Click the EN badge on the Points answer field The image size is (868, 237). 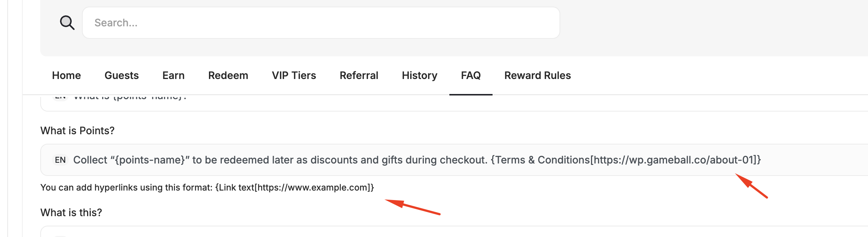61,159
